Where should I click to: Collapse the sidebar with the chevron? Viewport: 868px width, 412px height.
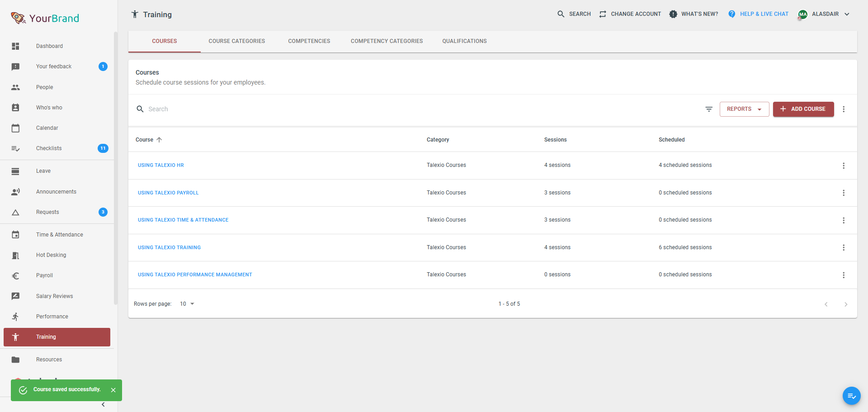coord(103,404)
